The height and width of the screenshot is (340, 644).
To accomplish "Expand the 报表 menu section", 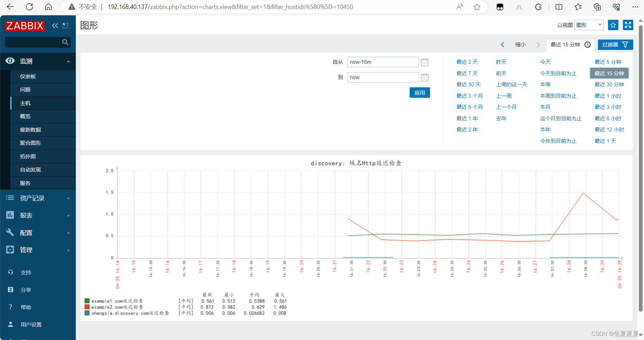I will [x=68, y=216].
